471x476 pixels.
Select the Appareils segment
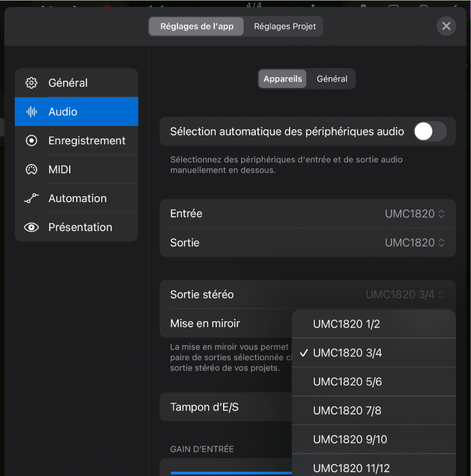click(x=283, y=79)
